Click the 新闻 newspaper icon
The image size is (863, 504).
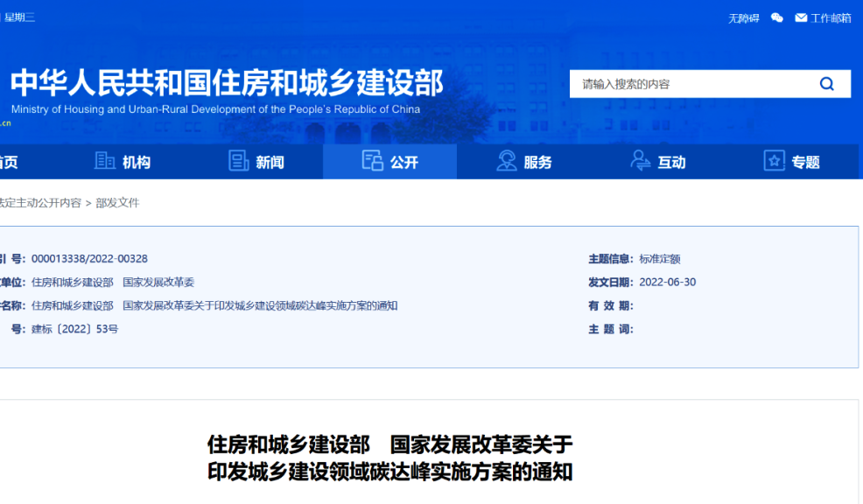click(238, 161)
